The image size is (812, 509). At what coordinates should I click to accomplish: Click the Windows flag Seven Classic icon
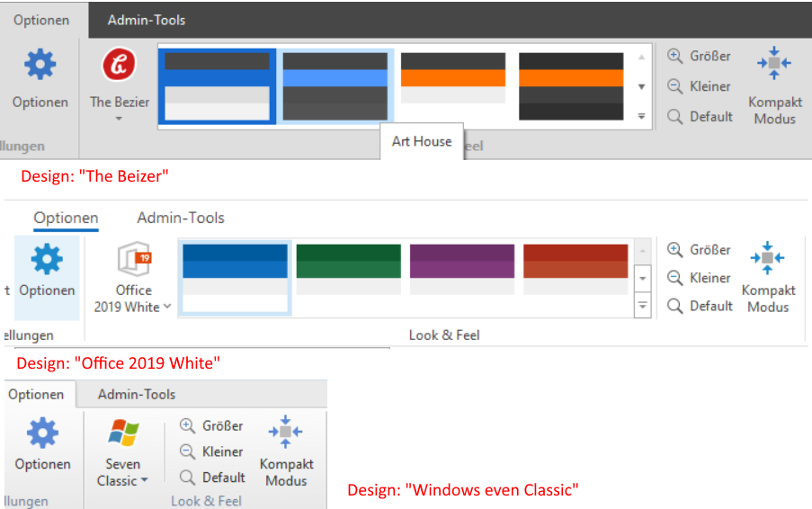(123, 433)
